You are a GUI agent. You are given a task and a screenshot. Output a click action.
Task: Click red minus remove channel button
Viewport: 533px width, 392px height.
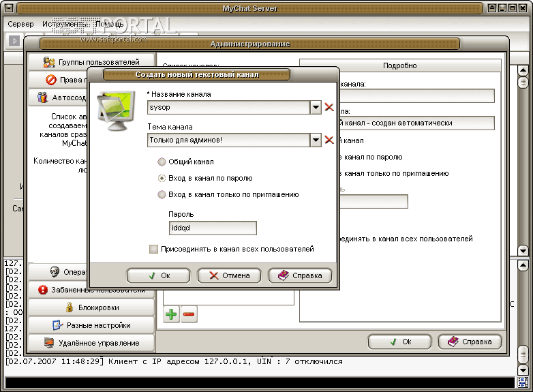[x=189, y=314]
